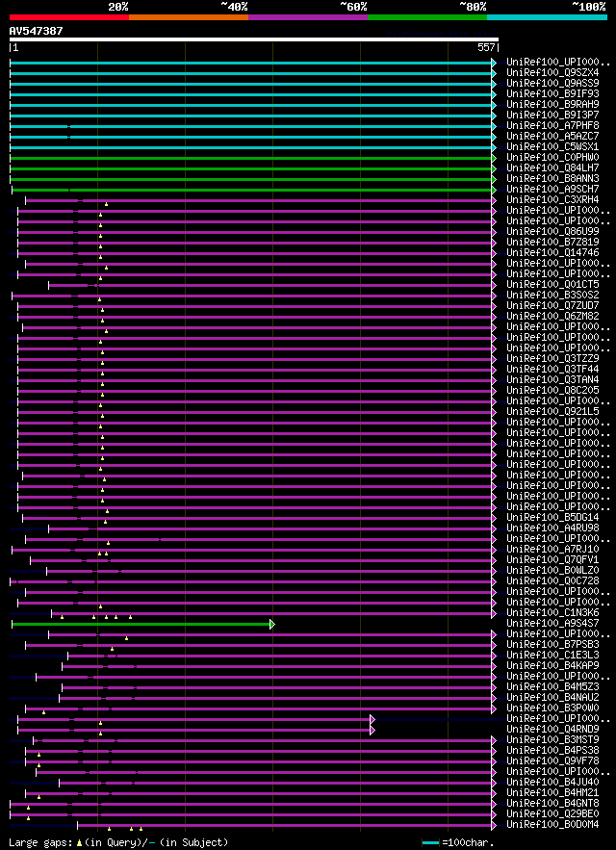The image size is (616, 850).
Task: Click the cyan arrowhead of the C5WSX1 alignment
Action: coord(494,147)
